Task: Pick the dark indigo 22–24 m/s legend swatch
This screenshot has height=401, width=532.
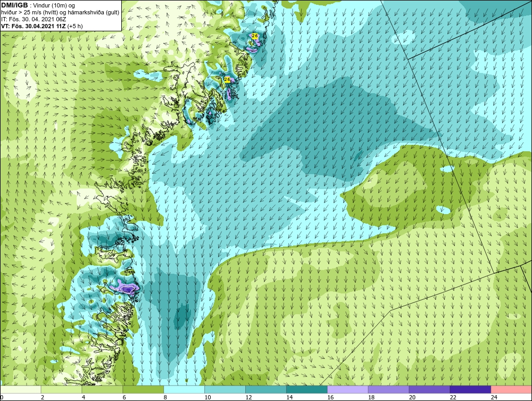Action: point(470,389)
